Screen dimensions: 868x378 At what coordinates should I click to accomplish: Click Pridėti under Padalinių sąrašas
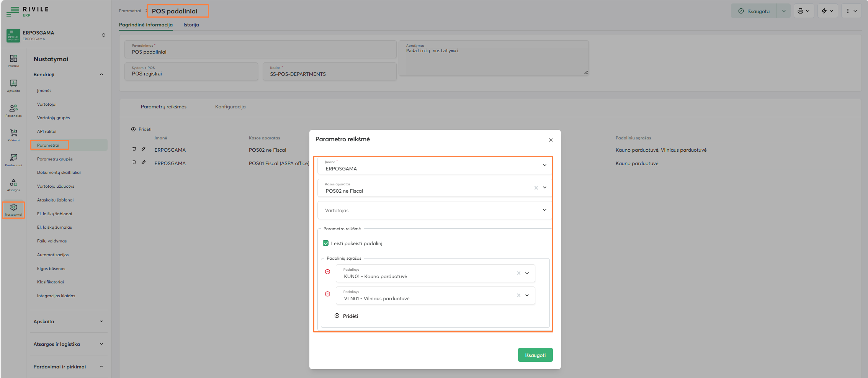click(347, 316)
